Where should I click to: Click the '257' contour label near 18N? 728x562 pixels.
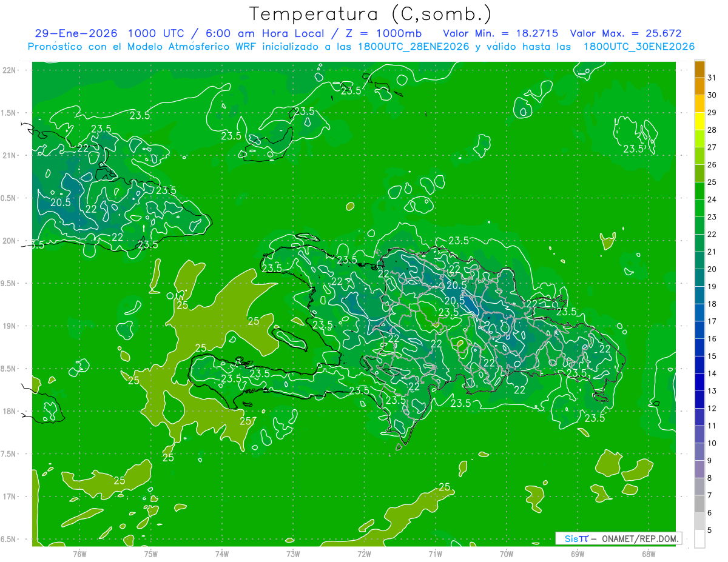pos(248,421)
